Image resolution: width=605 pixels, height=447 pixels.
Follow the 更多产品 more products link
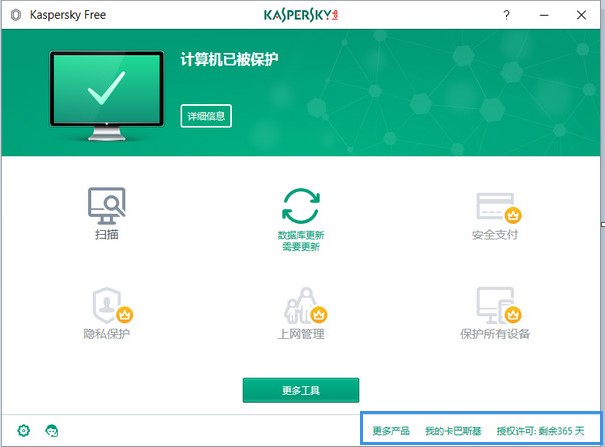click(x=391, y=431)
